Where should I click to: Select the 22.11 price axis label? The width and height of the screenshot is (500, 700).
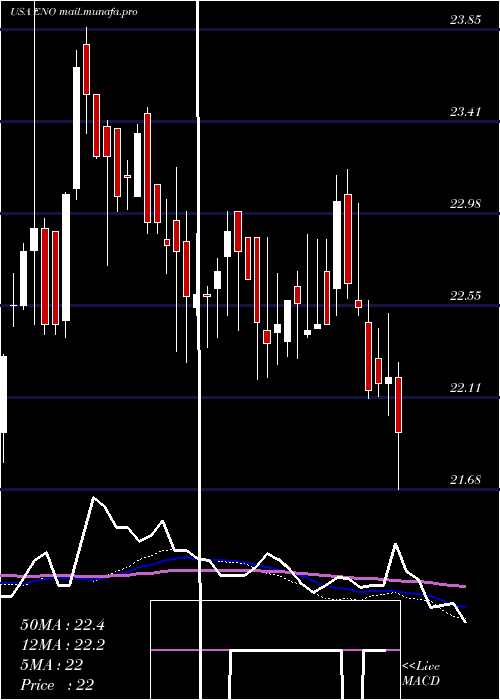coord(466,388)
